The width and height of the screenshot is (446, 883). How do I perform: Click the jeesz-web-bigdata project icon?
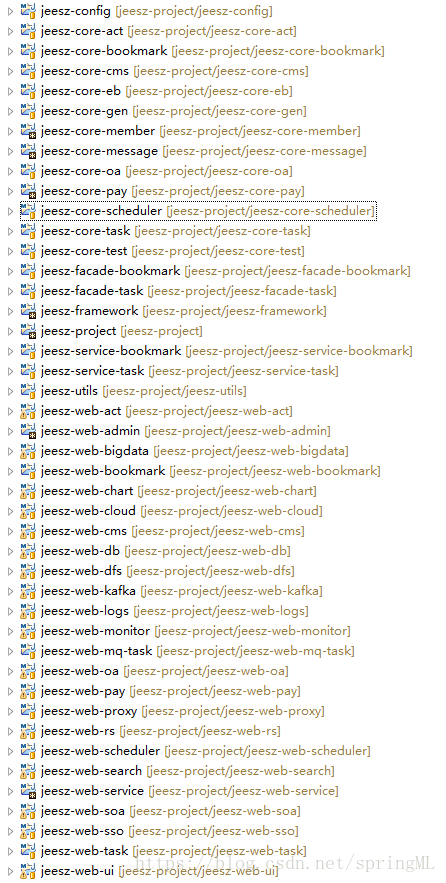[28, 451]
